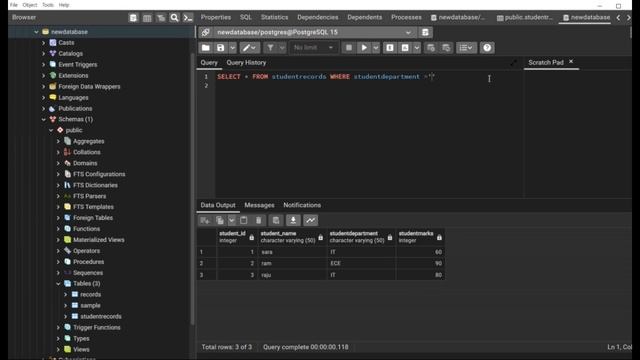Image resolution: width=640 pixels, height=360 pixels.
Task: Click the Commit transaction icon
Action: point(431,48)
